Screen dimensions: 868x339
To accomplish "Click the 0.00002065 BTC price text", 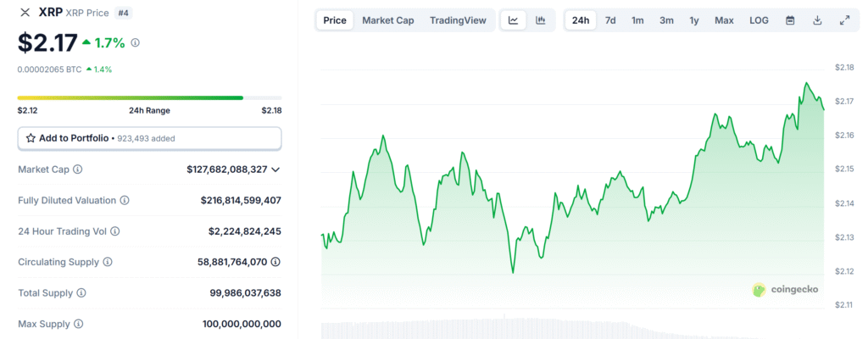I will 49,69.
